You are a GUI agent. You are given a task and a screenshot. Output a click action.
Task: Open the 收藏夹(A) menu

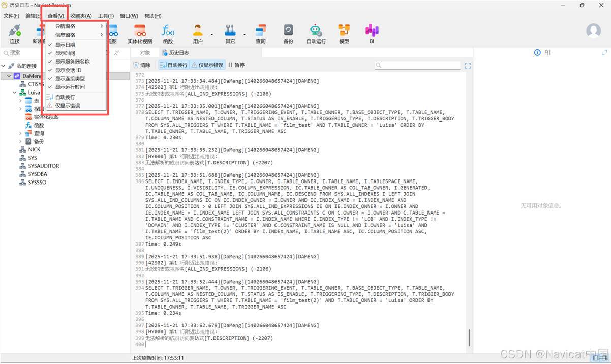point(81,16)
